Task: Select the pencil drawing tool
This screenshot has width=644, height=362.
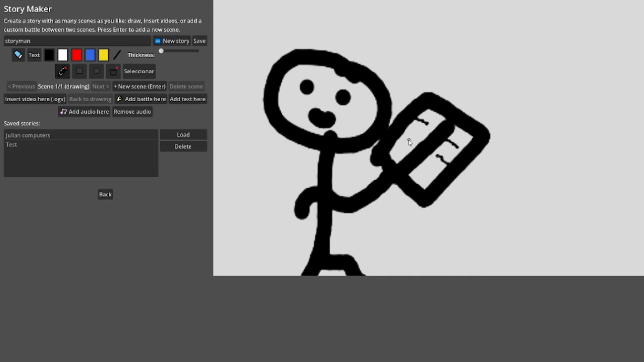Action: (x=62, y=71)
